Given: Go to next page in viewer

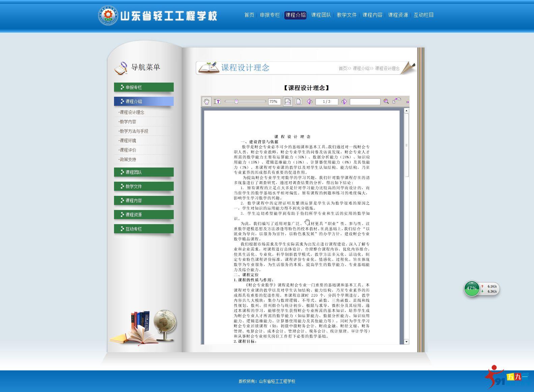Looking at the screenshot, I should tap(344, 101).
